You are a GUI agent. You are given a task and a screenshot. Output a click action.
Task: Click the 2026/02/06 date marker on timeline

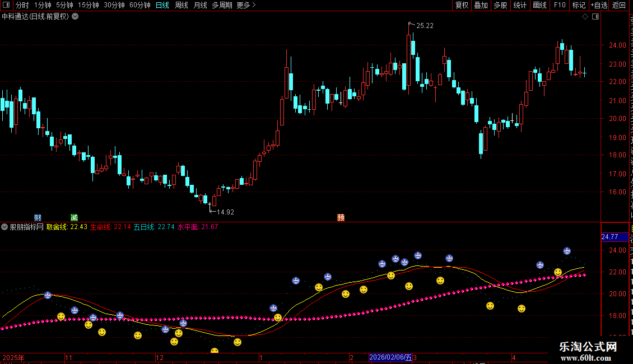[390, 357]
